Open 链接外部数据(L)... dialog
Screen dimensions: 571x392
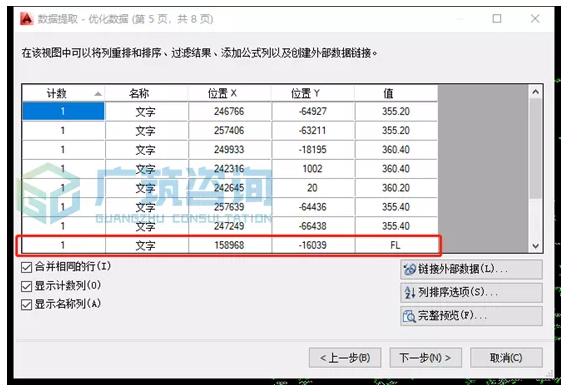[471, 269]
